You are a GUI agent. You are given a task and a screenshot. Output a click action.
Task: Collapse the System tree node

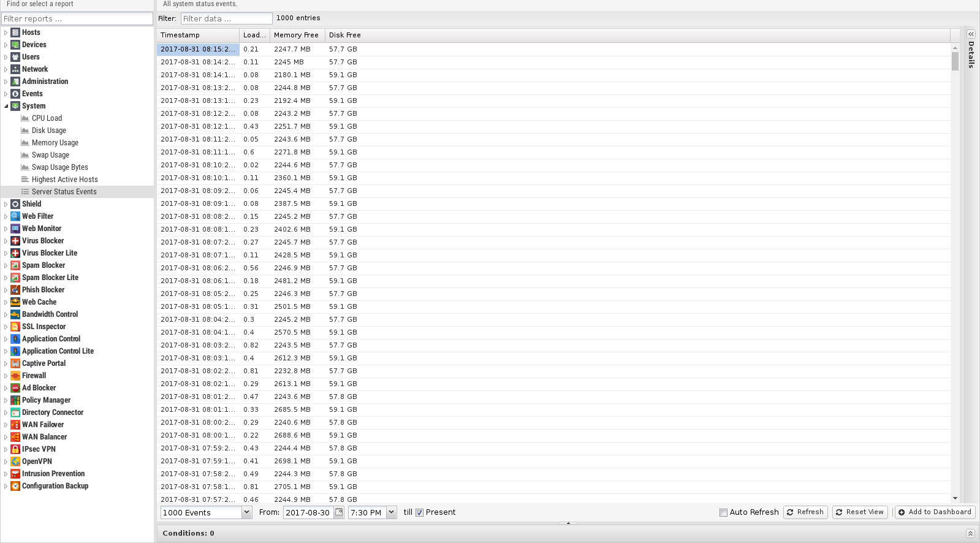[6, 106]
